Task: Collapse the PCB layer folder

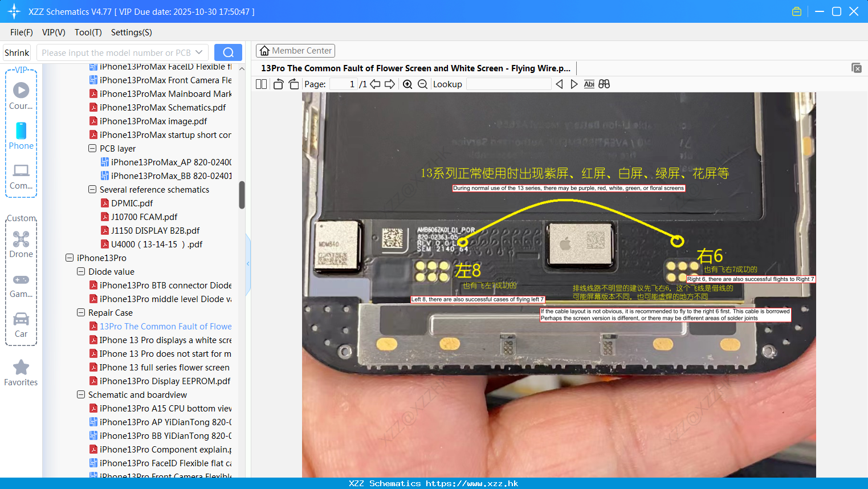Action: 92,148
